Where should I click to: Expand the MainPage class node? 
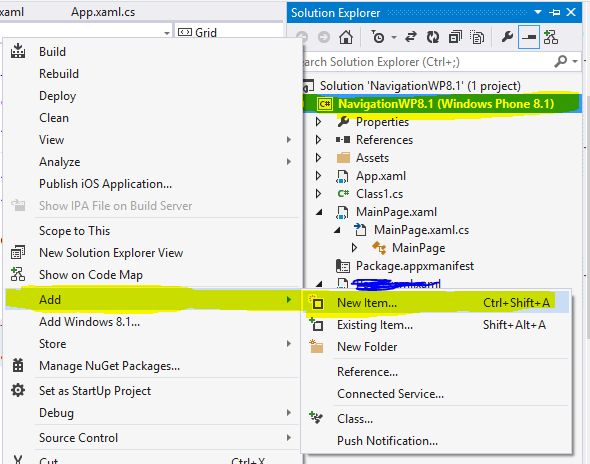coord(354,248)
